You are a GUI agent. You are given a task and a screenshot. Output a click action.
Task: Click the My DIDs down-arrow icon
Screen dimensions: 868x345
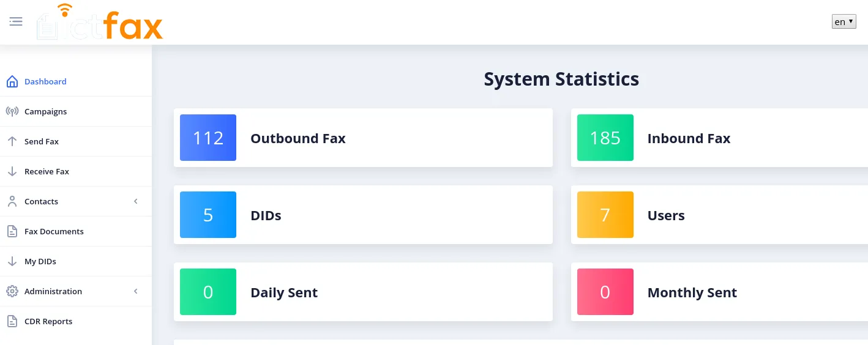(12, 261)
